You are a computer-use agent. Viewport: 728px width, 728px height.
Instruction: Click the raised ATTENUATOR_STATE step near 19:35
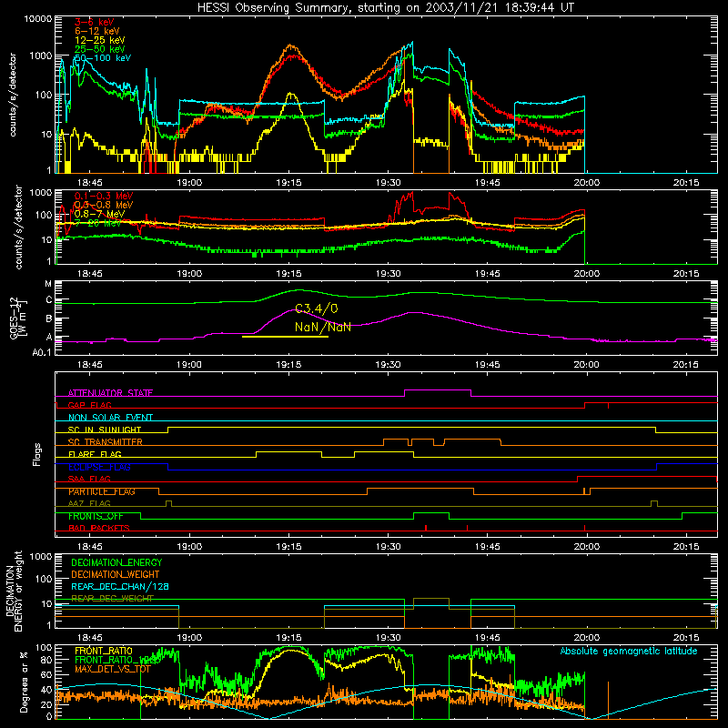tap(438, 390)
